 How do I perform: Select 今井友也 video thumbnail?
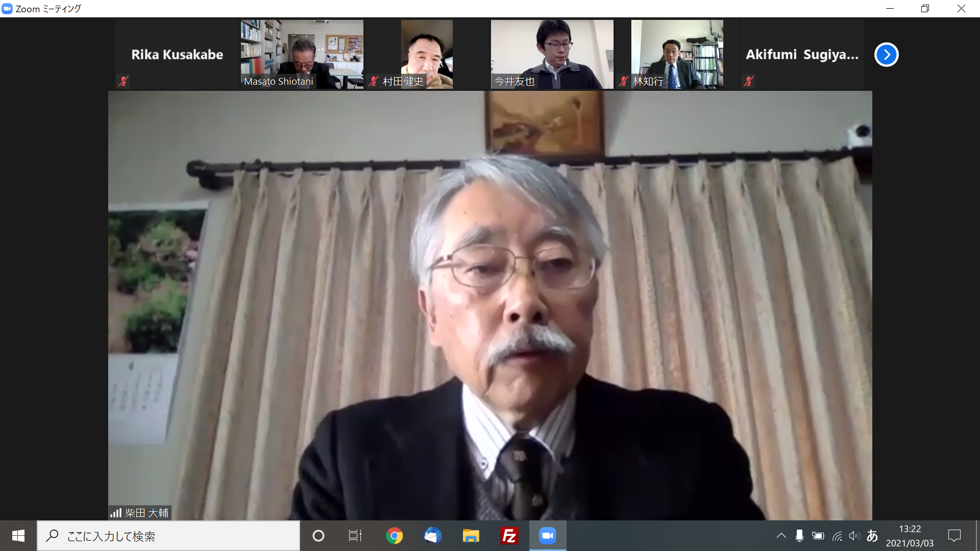552,55
